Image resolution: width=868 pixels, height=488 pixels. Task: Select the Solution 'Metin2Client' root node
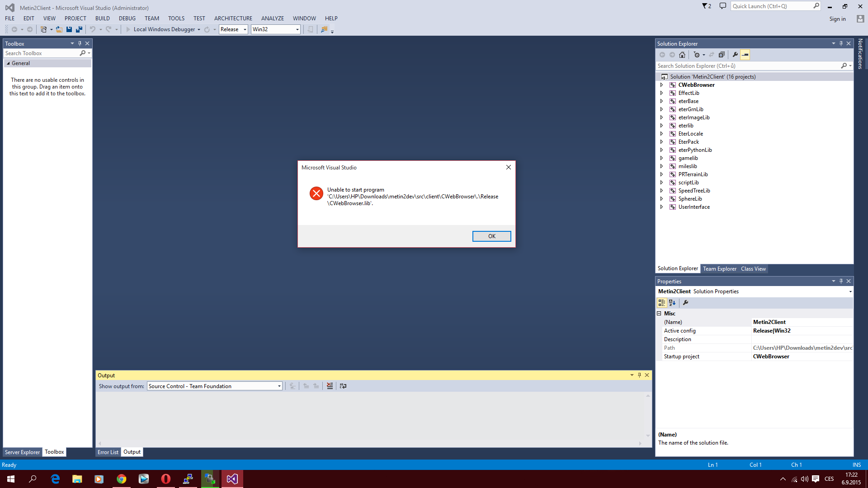point(713,77)
